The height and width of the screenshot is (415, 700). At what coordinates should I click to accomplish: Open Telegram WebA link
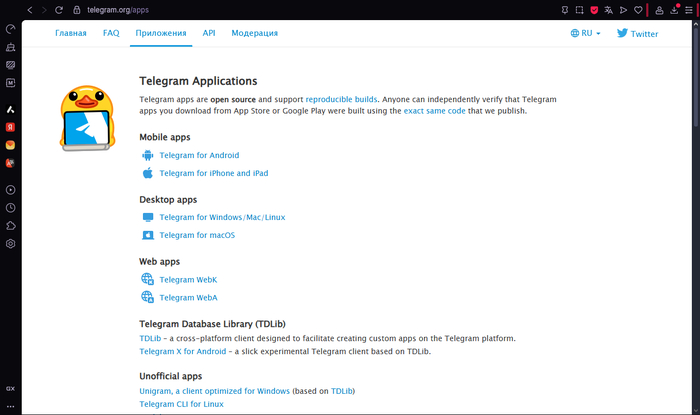coord(188,298)
